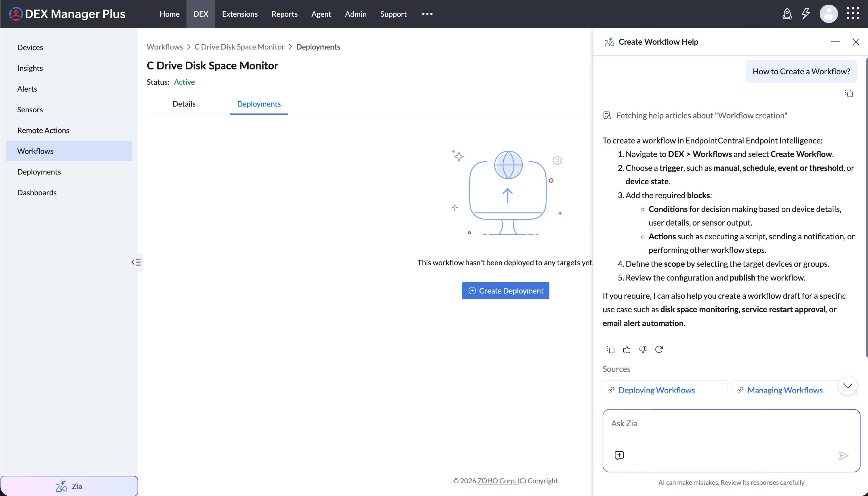Viewport: 868px width, 496px height.
Task: Click the Zia icon in panel header
Action: pyautogui.click(x=609, y=42)
